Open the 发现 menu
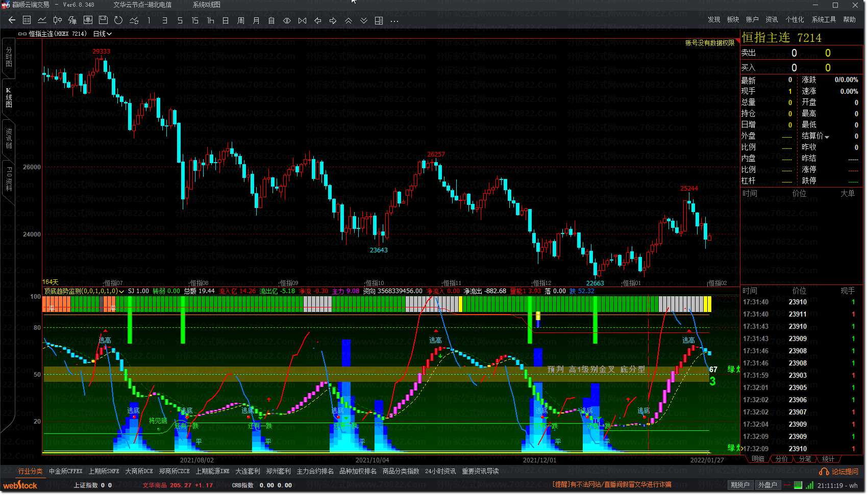The height and width of the screenshot is (495, 868). click(714, 19)
